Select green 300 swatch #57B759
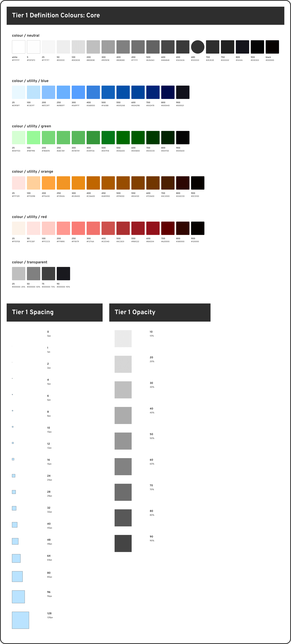This screenshot has height=644, width=291. point(79,137)
